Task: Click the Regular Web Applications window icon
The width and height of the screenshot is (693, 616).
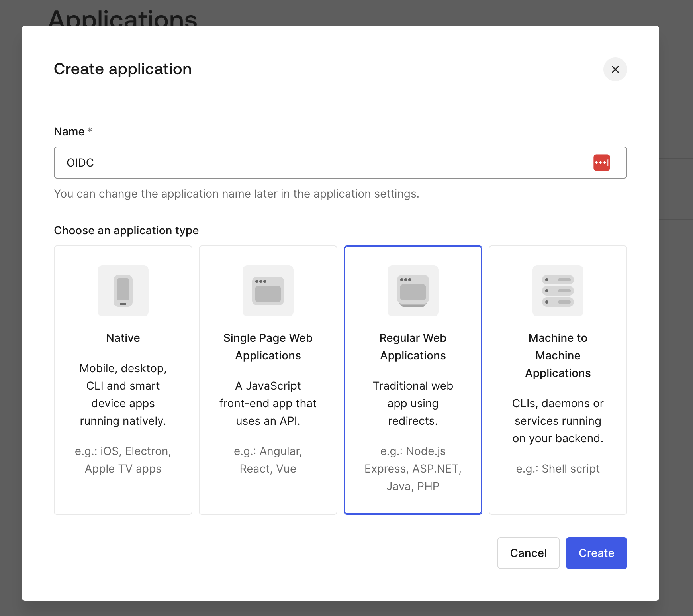Action: click(413, 291)
